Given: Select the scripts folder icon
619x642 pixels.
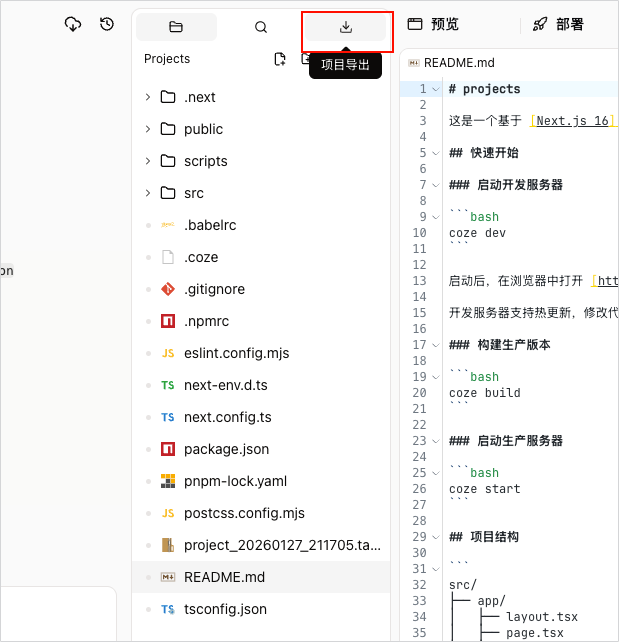Looking at the screenshot, I should 168,161.
